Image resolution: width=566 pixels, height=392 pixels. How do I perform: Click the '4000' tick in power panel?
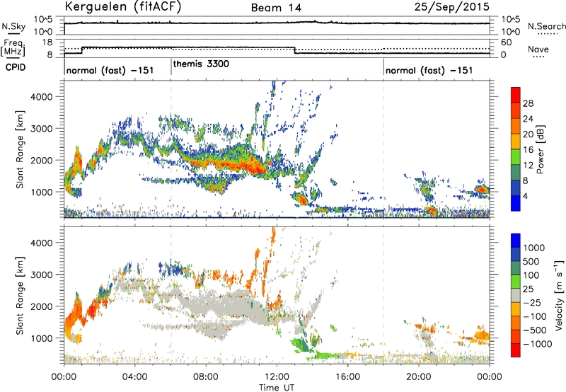pos(42,96)
